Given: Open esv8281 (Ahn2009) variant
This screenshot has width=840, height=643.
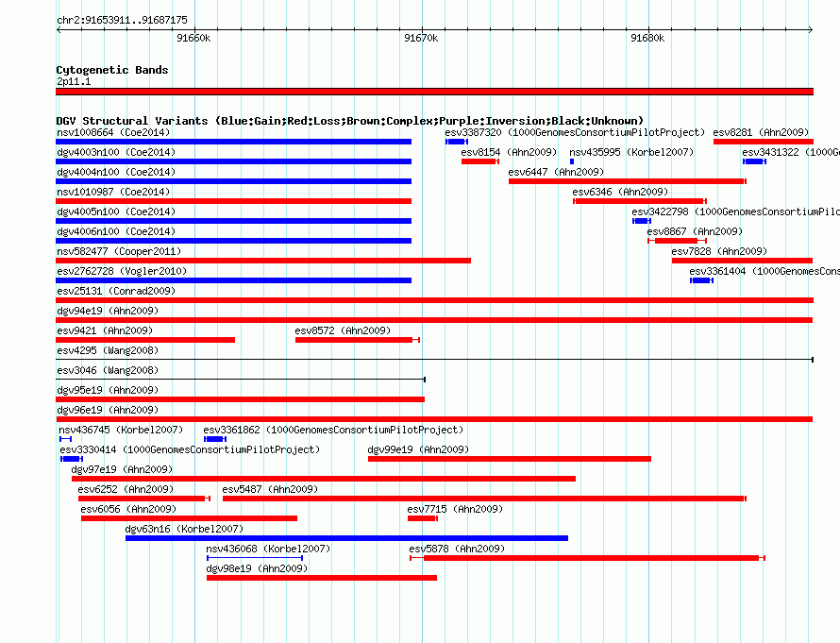Looking at the screenshot, I should pos(761,132).
